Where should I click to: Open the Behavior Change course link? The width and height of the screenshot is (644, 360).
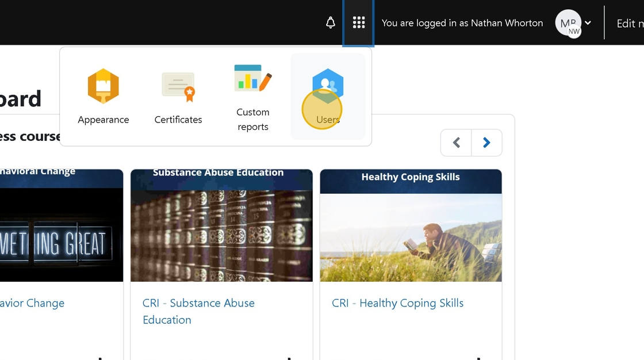(x=32, y=303)
